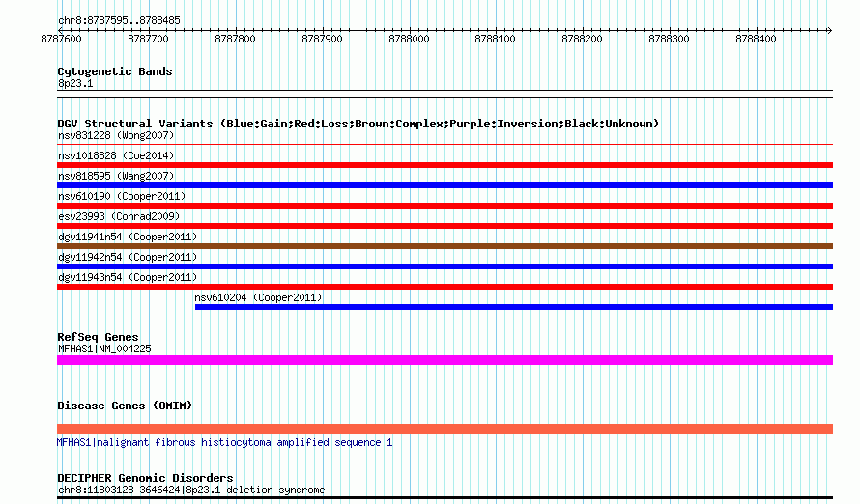Open variant label dgv11942n54 (Cooper2011)
The width and height of the screenshot is (860, 504).
pos(128,257)
